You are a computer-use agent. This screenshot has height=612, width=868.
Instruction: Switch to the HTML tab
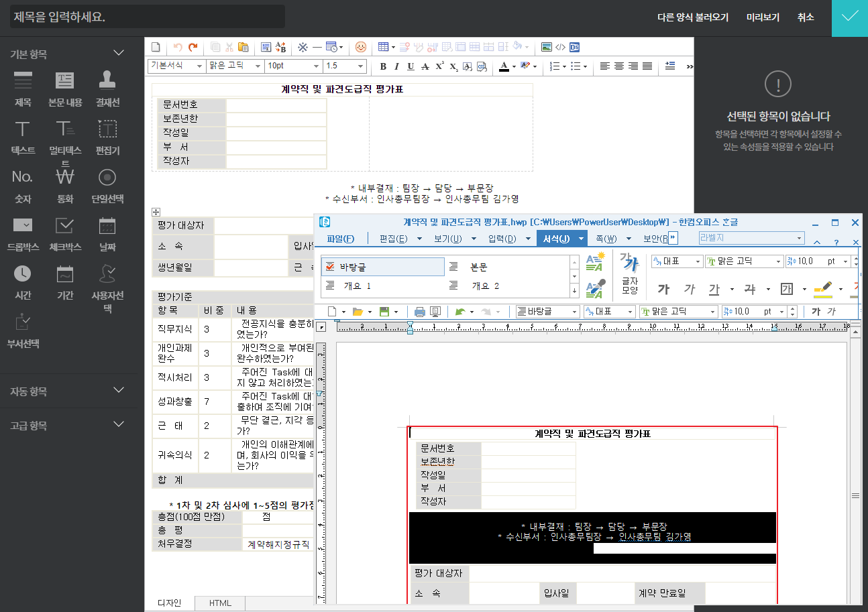(x=220, y=603)
